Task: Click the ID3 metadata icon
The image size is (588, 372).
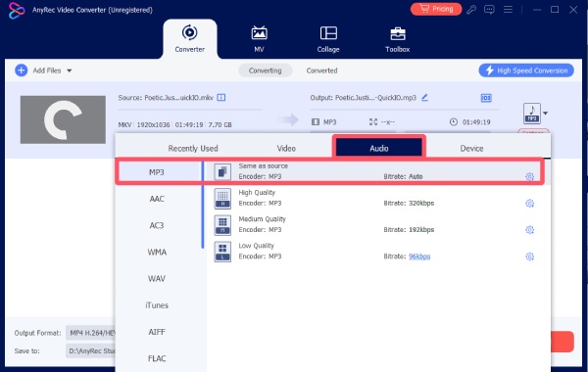Action: 486,98
